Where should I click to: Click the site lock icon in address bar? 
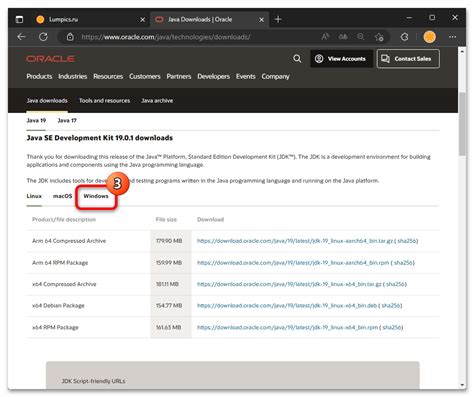coord(70,37)
